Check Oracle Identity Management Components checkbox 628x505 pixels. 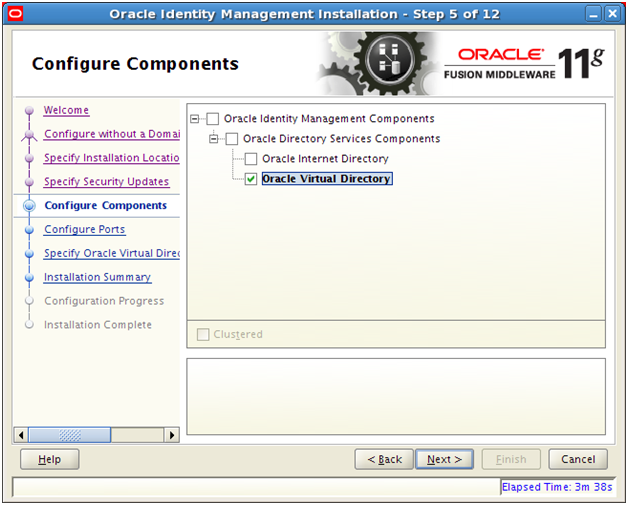click(212, 119)
